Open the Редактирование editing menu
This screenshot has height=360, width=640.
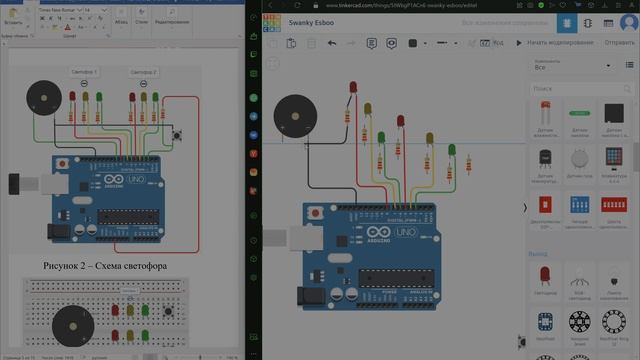pyautogui.click(x=172, y=17)
